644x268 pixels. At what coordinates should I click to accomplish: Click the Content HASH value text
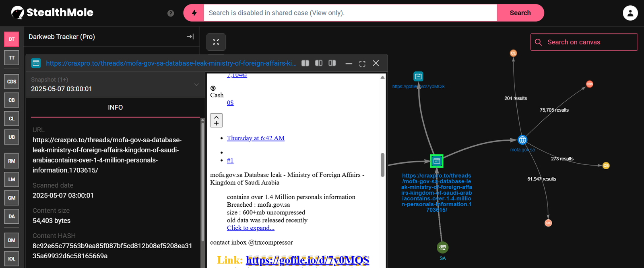point(112,251)
